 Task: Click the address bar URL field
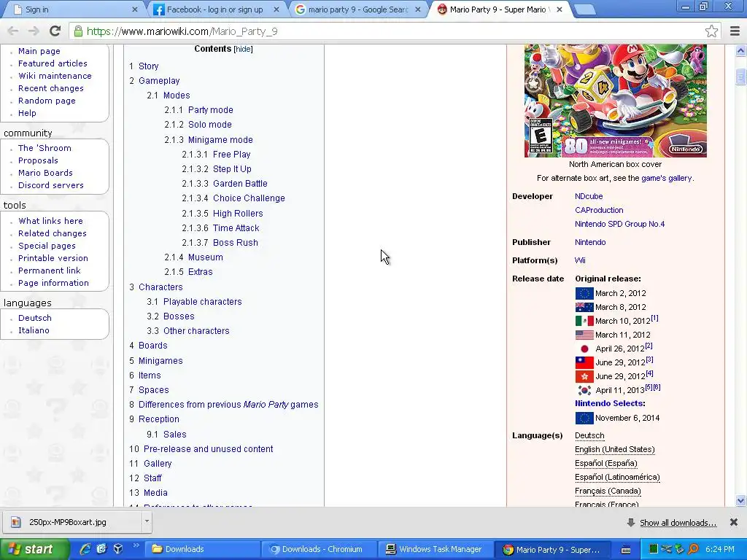[x=388, y=31]
